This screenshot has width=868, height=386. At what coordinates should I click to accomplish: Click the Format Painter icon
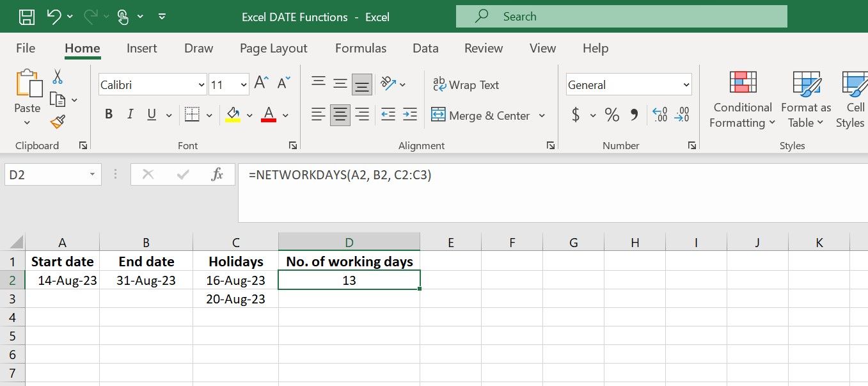pos(56,121)
